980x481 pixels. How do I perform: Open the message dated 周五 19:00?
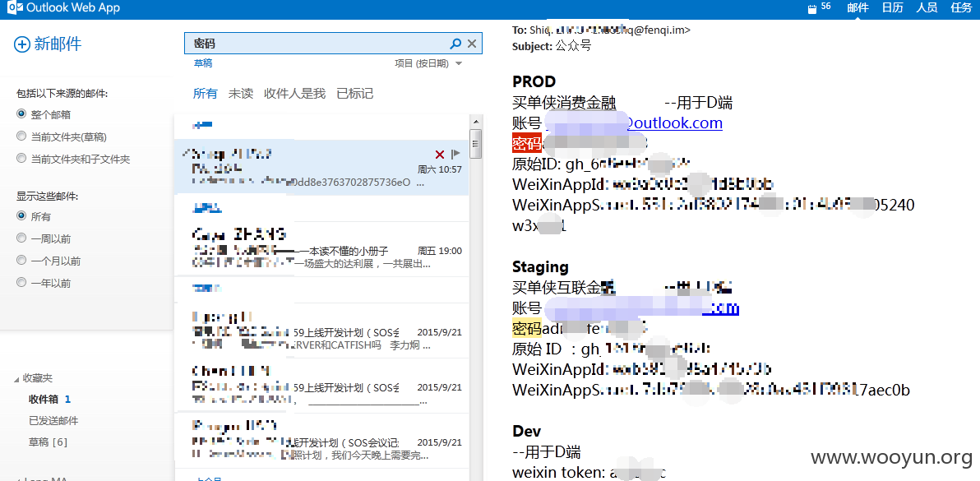click(321, 248)
